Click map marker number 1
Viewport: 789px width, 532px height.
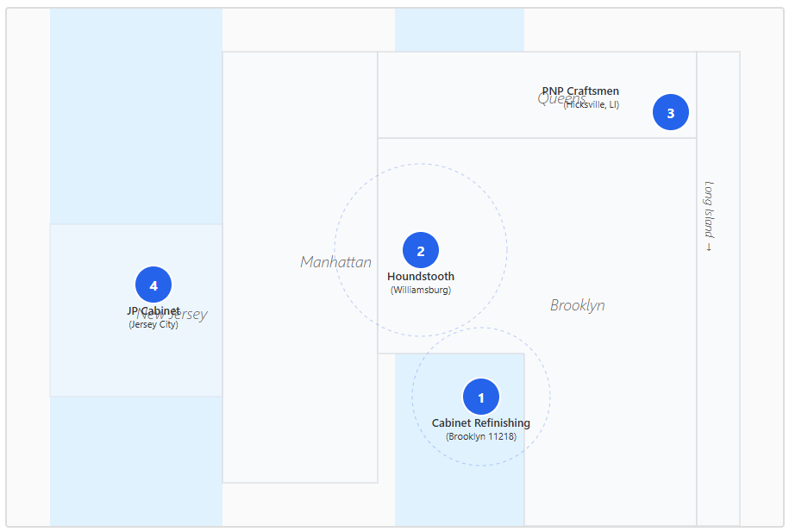tap(481, 397)
